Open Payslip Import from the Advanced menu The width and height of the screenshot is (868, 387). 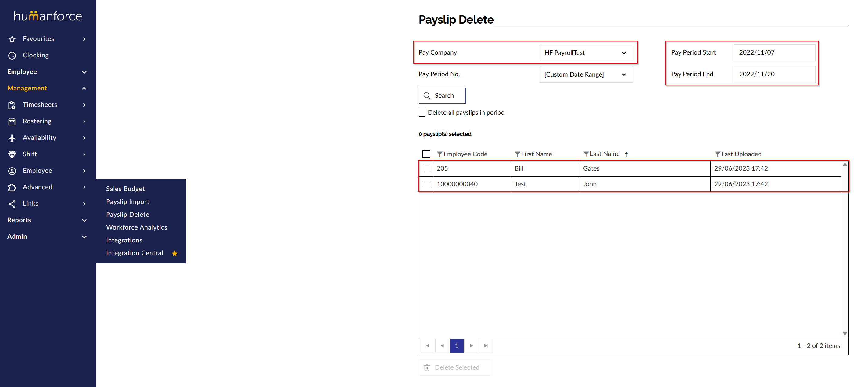127,202
